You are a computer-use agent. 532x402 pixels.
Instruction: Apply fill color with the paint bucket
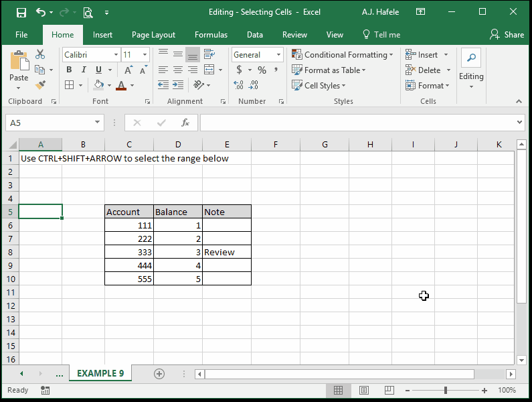[x=98, y=85]
